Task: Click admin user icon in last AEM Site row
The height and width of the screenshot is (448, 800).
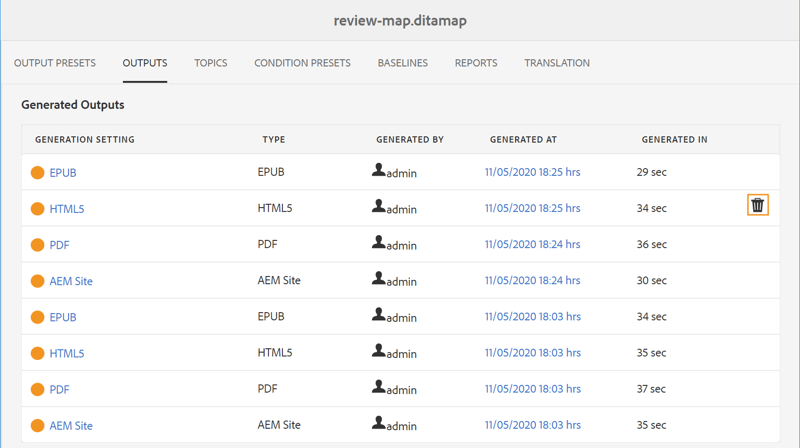Action: (x=379, y=422)
